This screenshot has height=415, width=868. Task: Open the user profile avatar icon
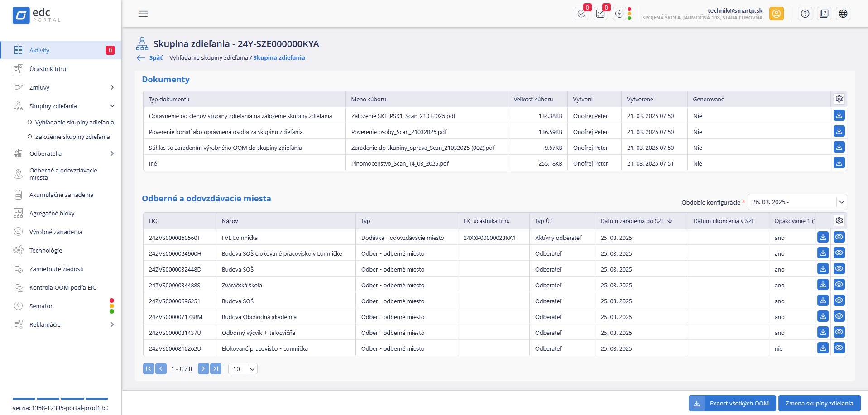[x=776, y=14]
